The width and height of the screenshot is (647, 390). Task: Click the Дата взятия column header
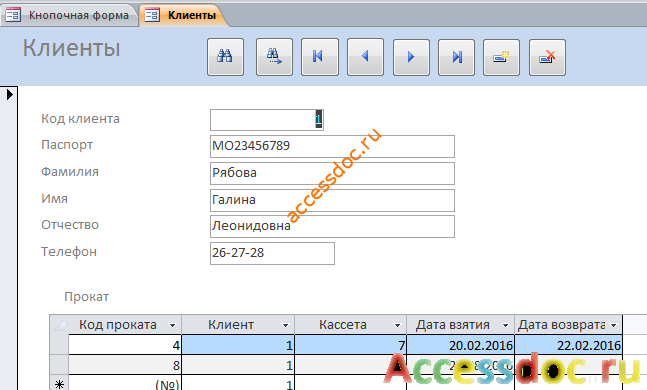tap(460, 325)
